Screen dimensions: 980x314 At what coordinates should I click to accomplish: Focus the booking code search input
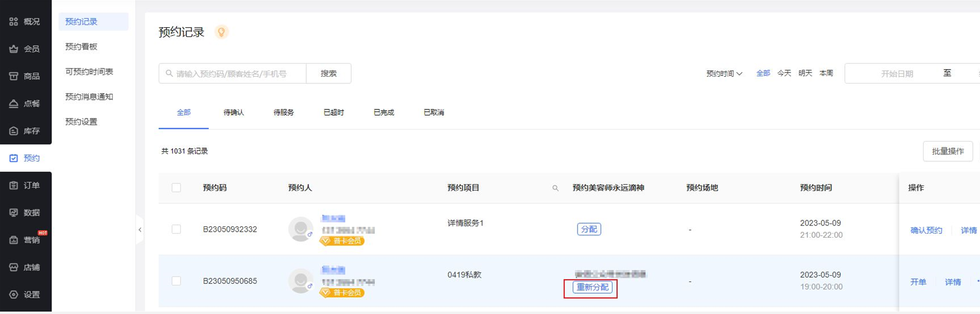pyautogui.click(x=232, y=73)
